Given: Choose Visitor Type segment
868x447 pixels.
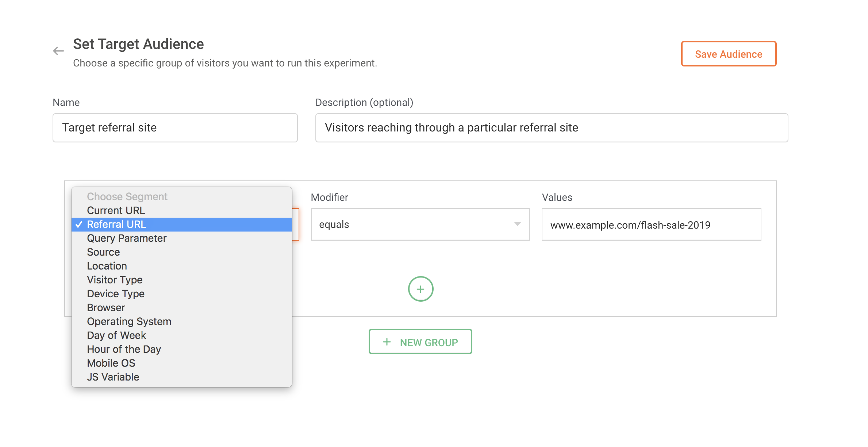Looking at the screenshot, I should pyautogui.click(x=115, y=280).
